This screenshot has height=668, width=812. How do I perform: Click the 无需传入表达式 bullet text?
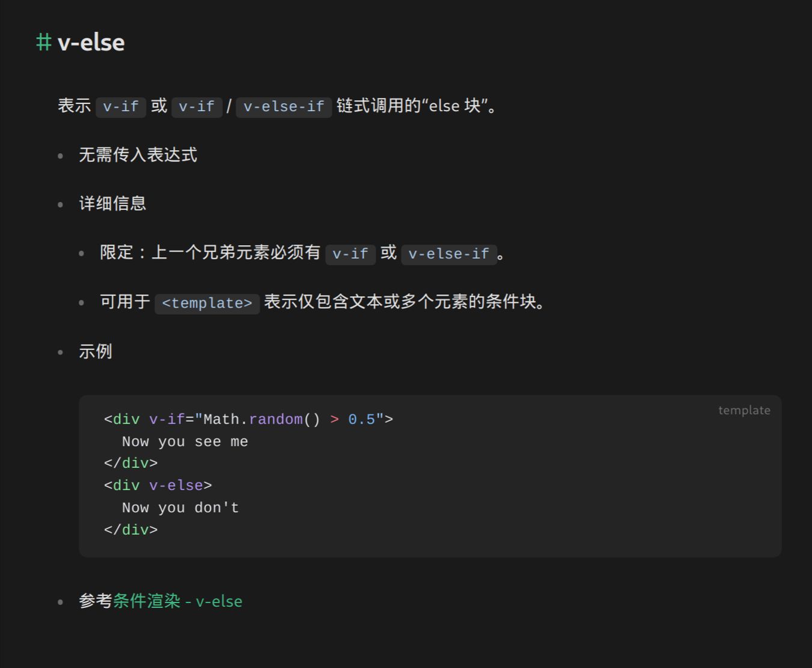pos(138,155)
